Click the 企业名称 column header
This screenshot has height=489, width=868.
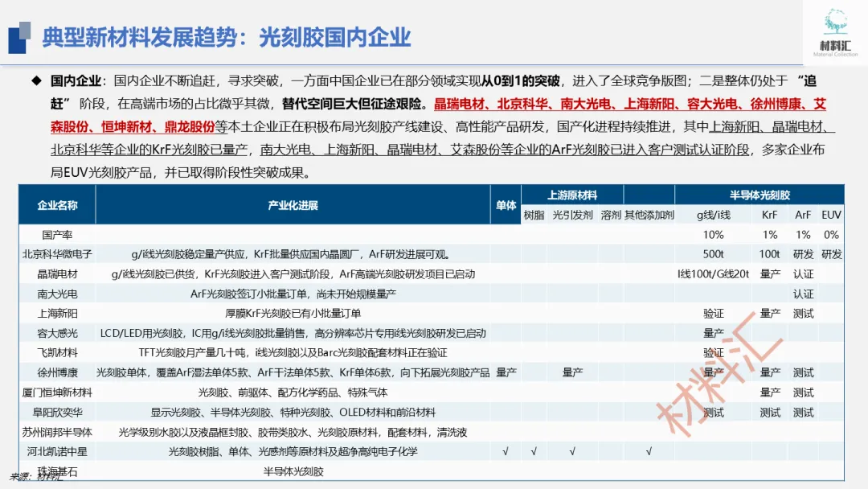(x=57, y=205)
